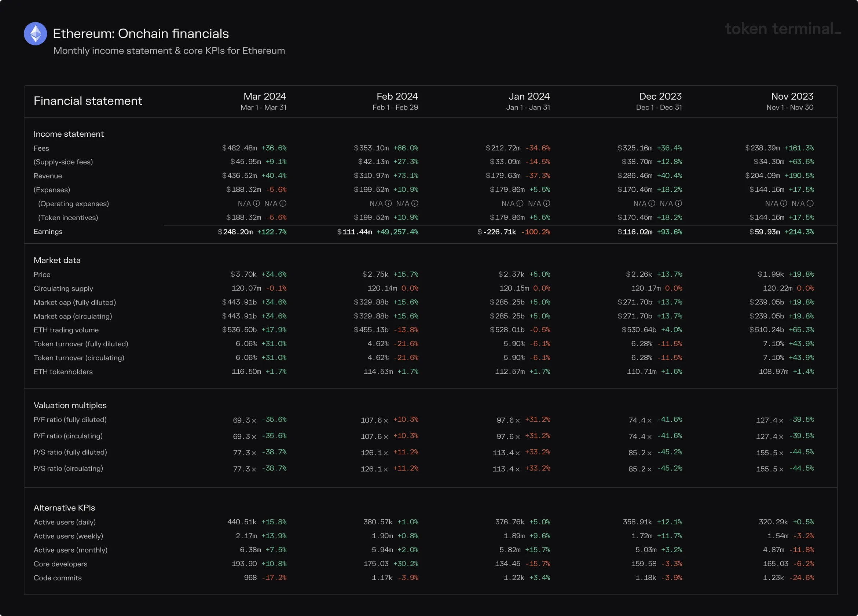Click the first info icon in Mar 2024 Operating expenses
858x616 pixels.
pyautogui.click(x=257, y=203)
